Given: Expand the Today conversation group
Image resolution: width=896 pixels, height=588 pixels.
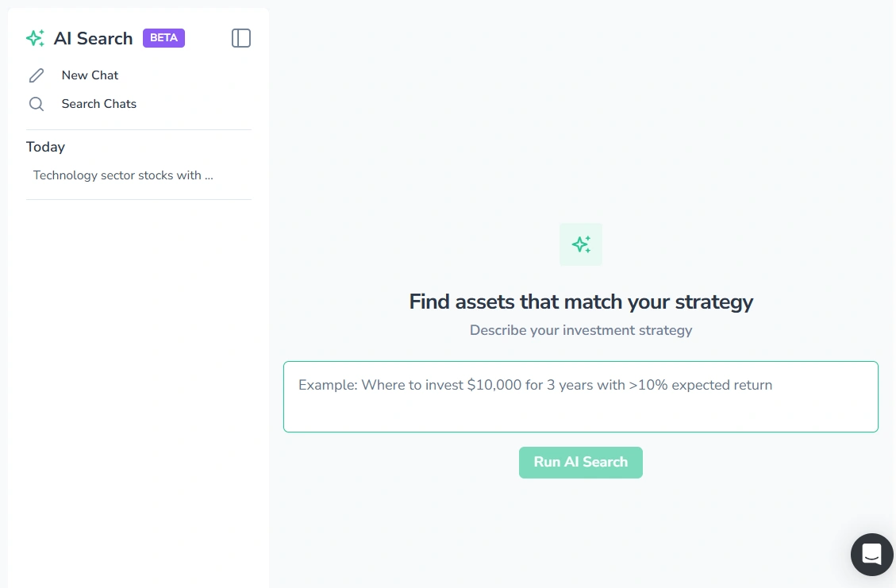Looking at the screenshot, I should click(x=45, y=147).
